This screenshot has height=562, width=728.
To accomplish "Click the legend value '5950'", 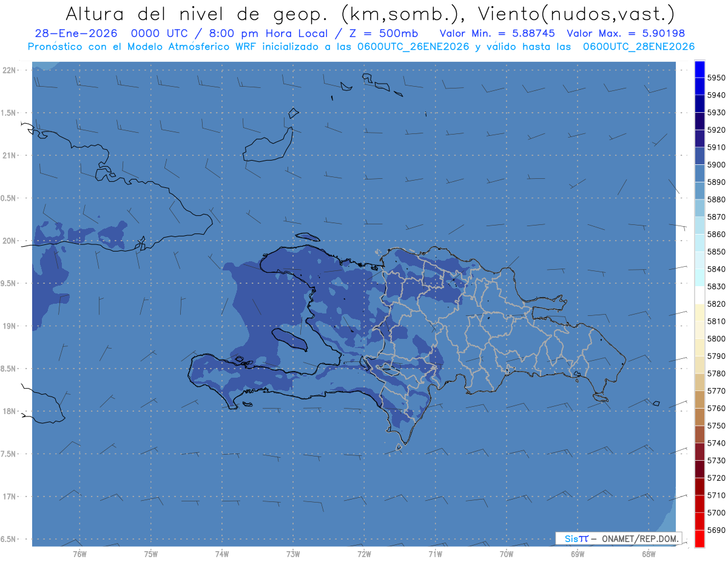I will click(x=716, y=78).
